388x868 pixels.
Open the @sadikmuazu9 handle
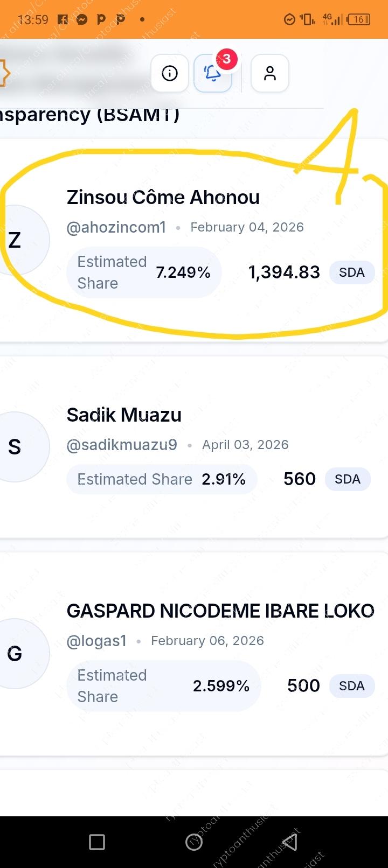[122, 445]
